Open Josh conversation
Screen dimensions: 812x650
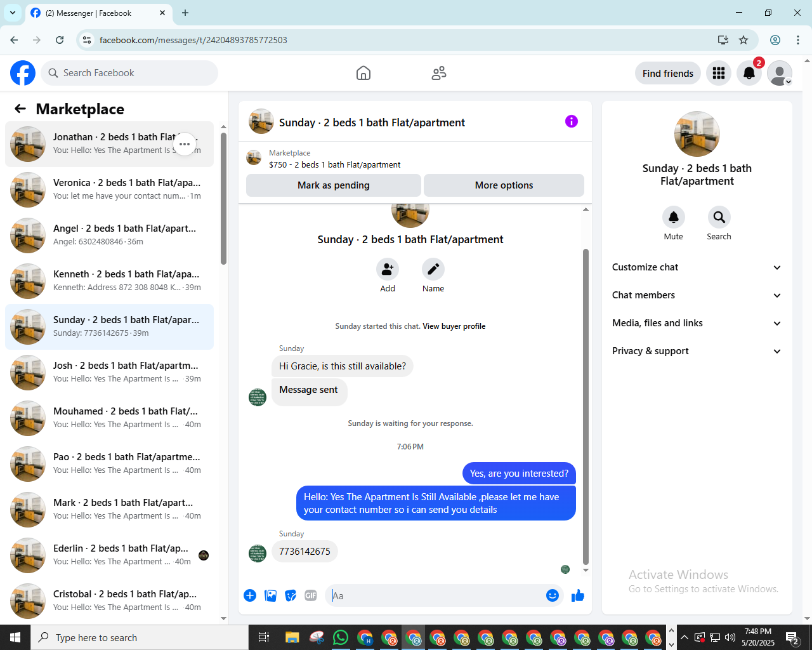tap(109, 373)
